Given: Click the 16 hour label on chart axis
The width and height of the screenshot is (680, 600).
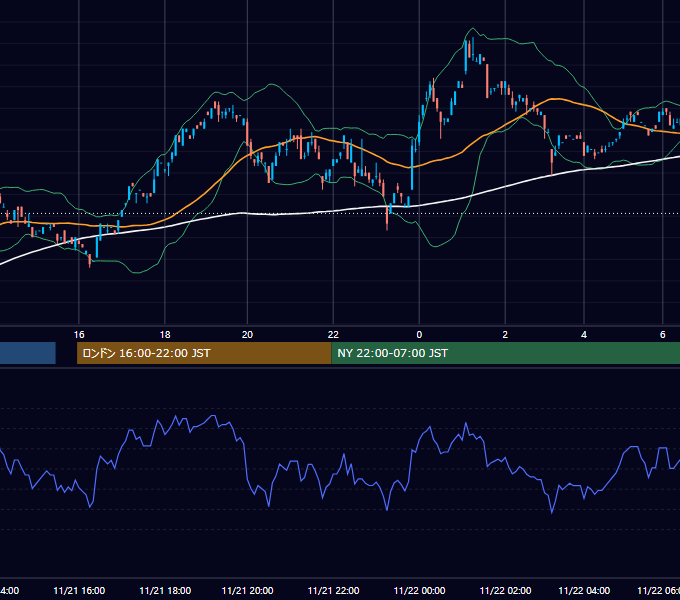Looking at the screenshot, I should tap(79, 335).
